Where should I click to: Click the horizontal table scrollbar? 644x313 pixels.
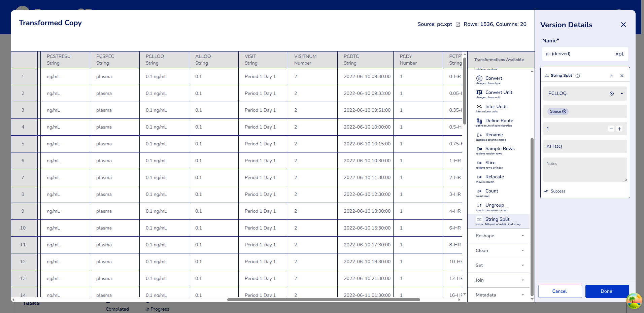(323, 300)
